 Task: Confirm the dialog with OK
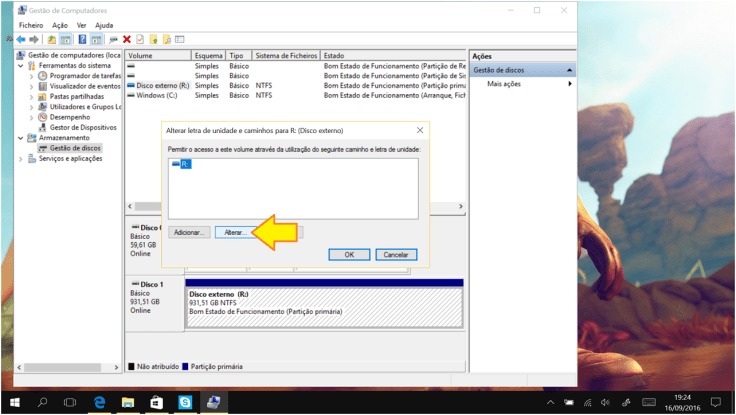pos(349,255)
